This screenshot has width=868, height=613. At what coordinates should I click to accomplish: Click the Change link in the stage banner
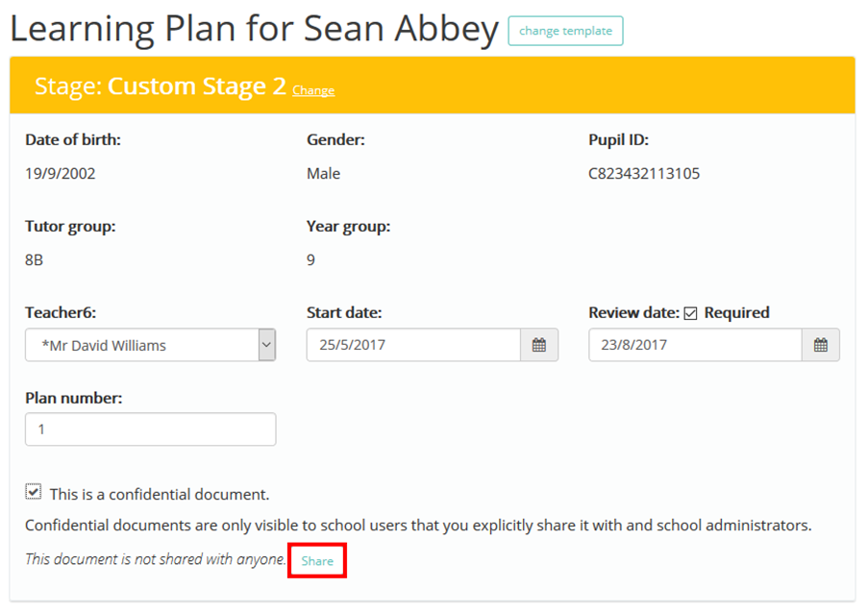[312, 90]
